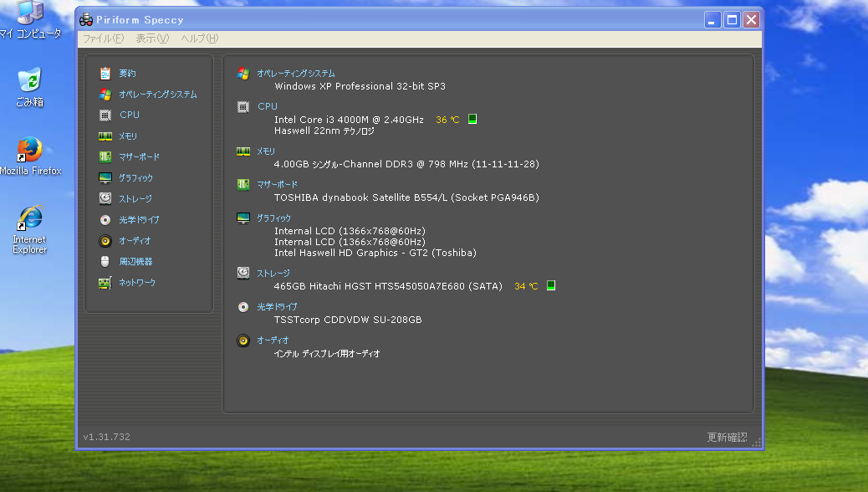This screenshot has width=868, height=492.
Task: Click the マザーボード heading link in summary
Action: pyautogui.click(x=278, y=184)
